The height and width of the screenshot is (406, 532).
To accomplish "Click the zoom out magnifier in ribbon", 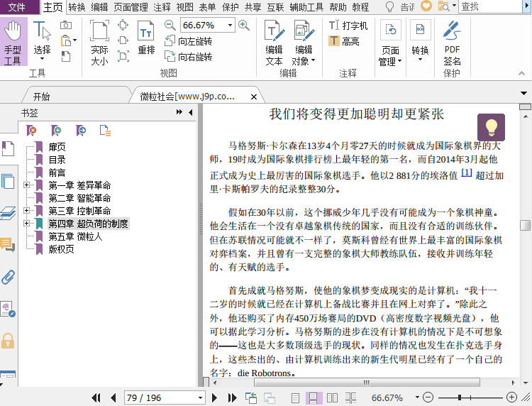I will click(170, 25).
